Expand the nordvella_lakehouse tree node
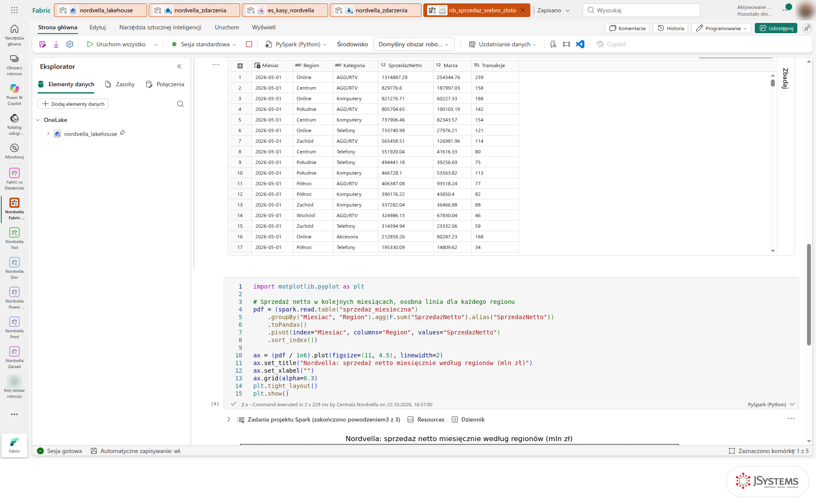The image size is (816, 504). point(48,133)
